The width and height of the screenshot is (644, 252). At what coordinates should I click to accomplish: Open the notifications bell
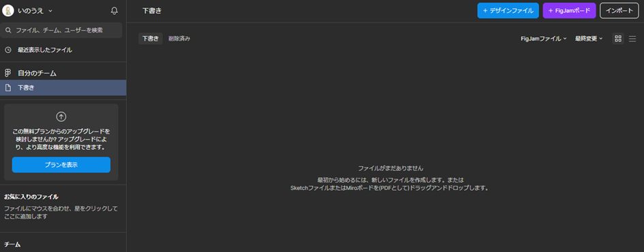point(114,11)
